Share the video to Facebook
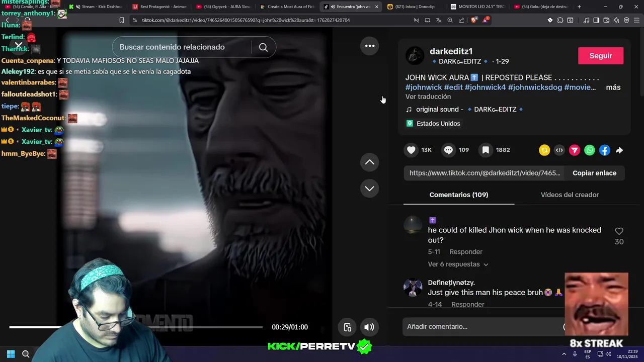Viewport: 644px width, 362px height. pyautogui.click(x=605, y=150)
